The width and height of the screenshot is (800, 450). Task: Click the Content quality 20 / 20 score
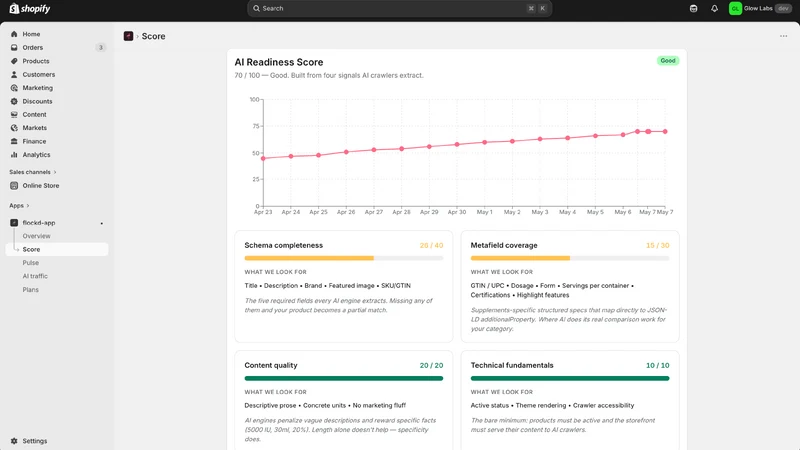[x=432, y=365]
